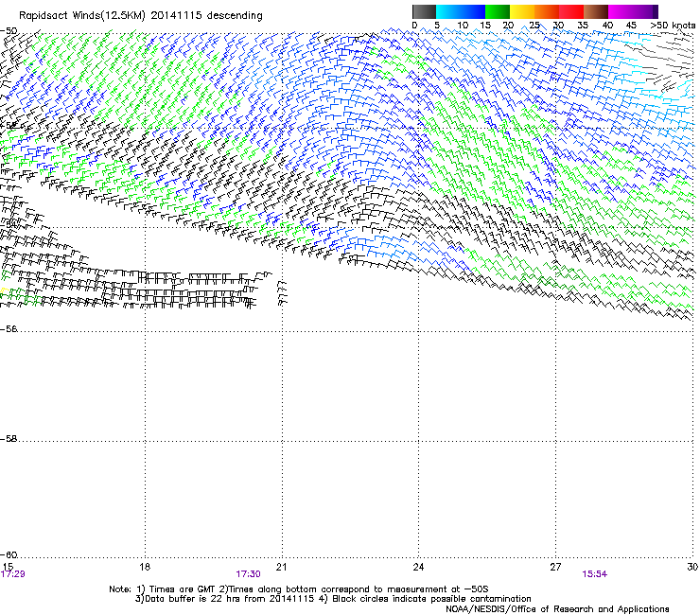700x615 pixels.
Task: Click the gray 0-5 knots color swatch
Action: coord(424,11)
